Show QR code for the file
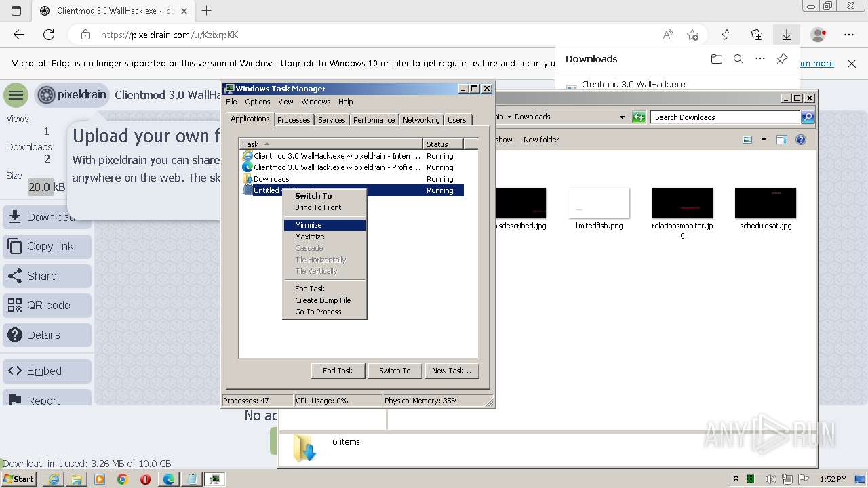The image size is (868, 488). pos(47,305)
